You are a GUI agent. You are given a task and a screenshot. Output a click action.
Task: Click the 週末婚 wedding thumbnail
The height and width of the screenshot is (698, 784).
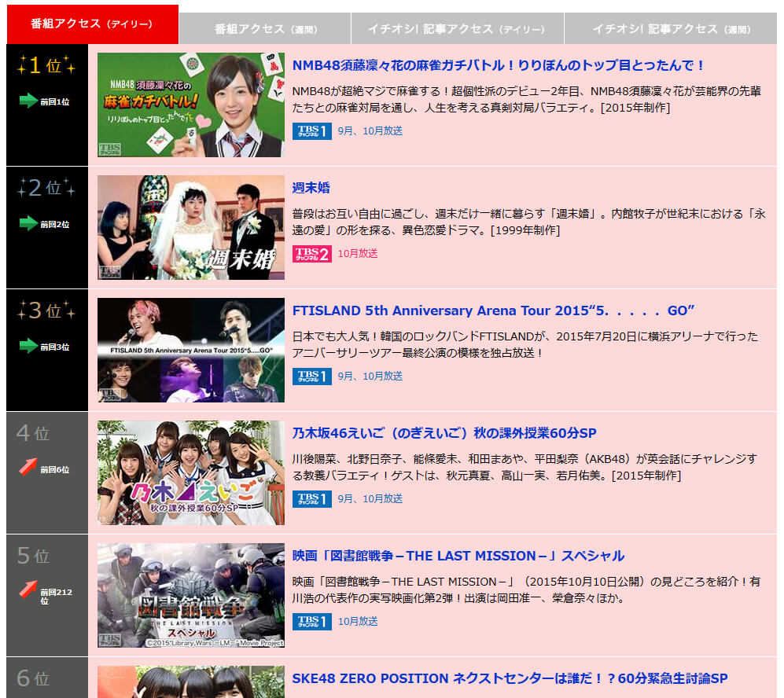(191, 227)
